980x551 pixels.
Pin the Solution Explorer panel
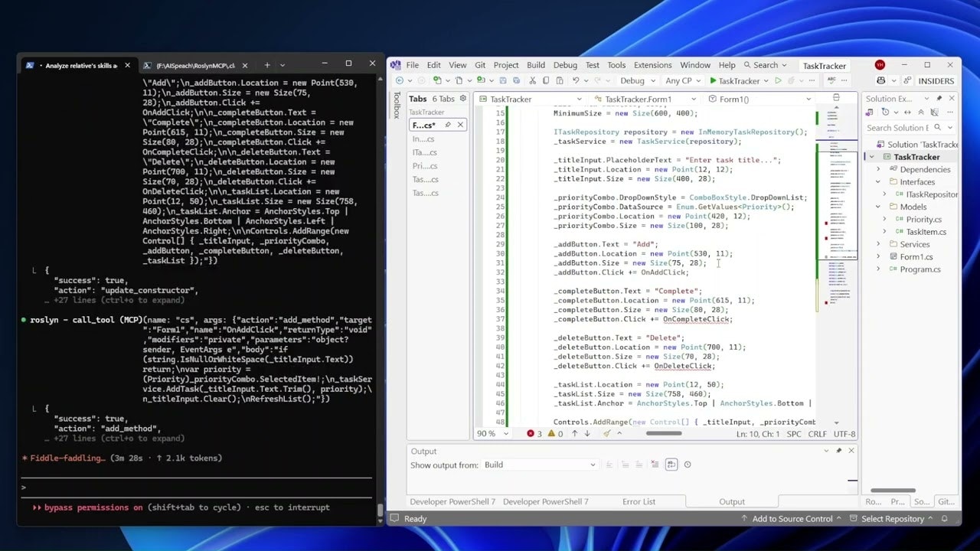pyautogui.click(x=939, y=98)
